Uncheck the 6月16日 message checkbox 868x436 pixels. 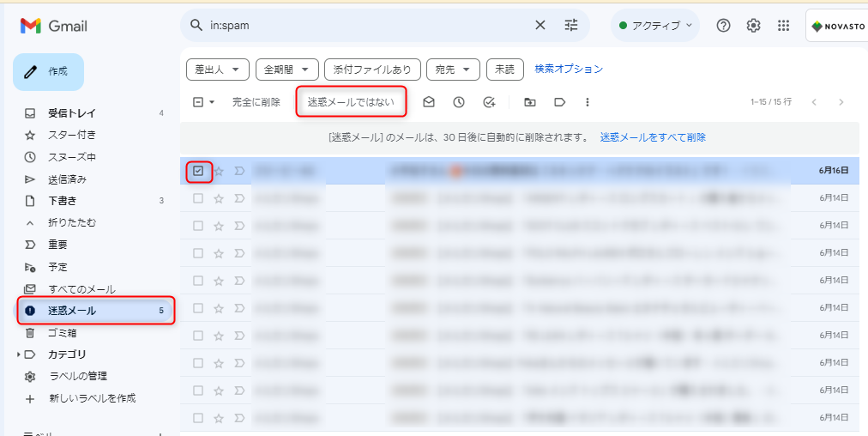pyautogui.click(x=198, y=171)
